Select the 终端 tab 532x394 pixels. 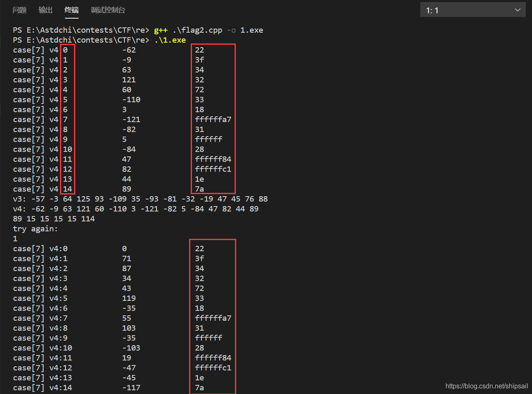(72, 10)
